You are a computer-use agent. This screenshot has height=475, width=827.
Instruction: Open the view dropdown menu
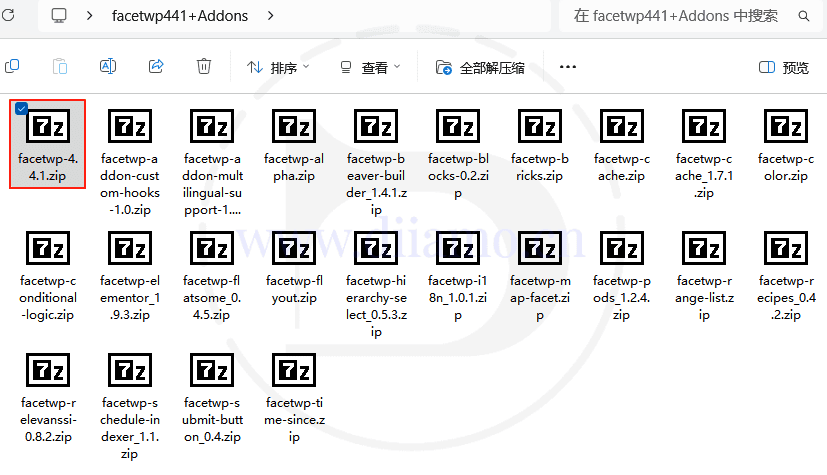coord(369,67)
